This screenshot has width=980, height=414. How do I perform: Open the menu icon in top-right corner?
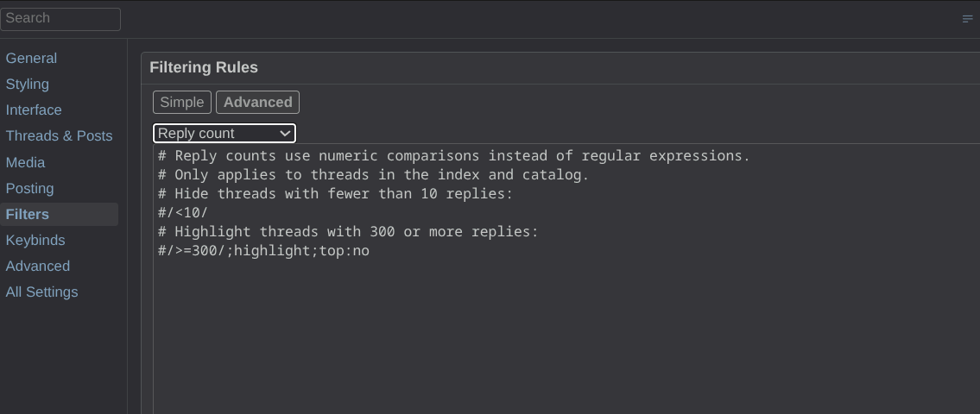pyautogui.click(x=968, y=19)
